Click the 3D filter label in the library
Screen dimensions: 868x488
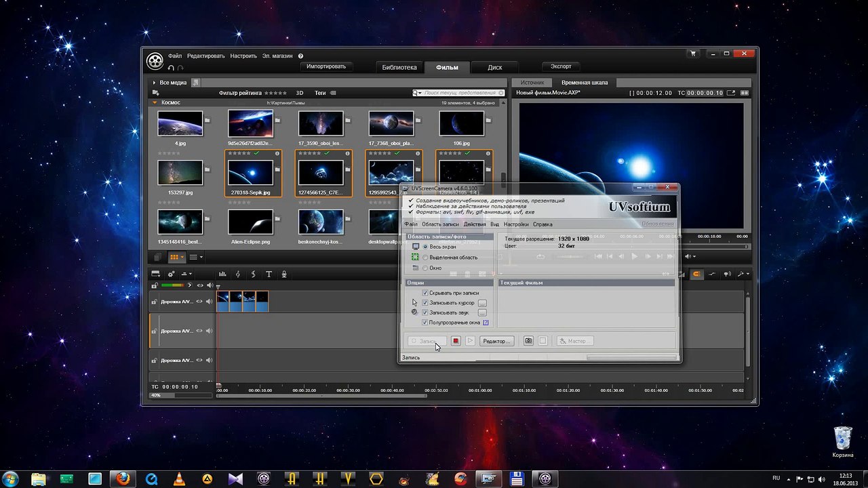pyautogui.click(x=300, y=92)
